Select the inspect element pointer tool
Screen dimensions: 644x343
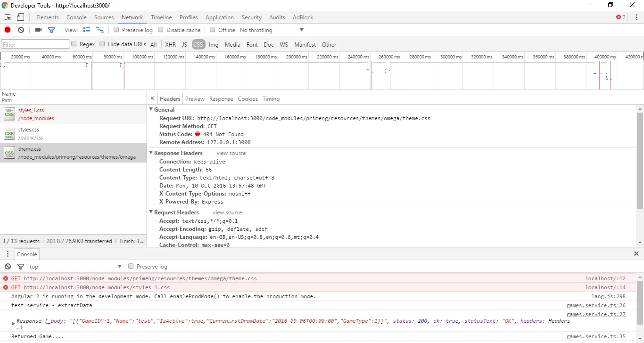point(8,17)
